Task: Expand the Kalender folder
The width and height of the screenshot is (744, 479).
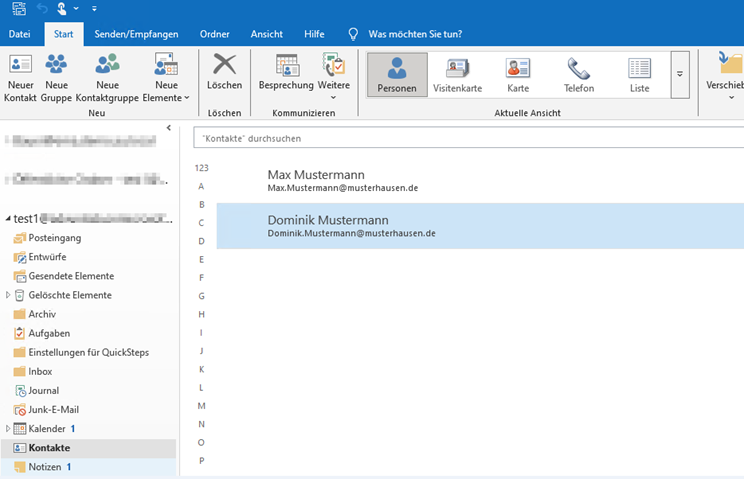Action: (8, 429)
